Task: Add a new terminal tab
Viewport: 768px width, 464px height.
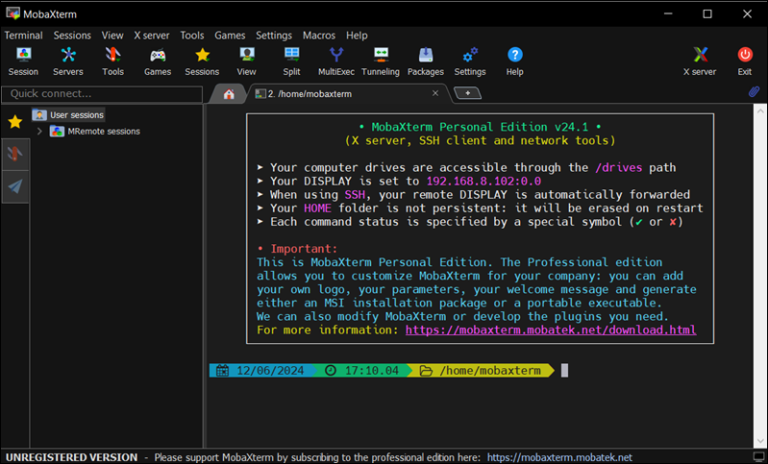Action: [x=467, y=93]
